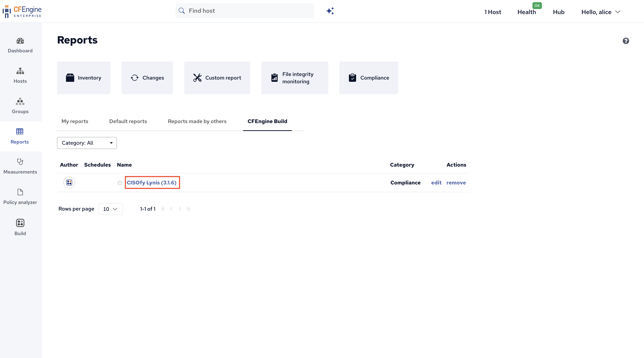Open Measurements stethoscope icon
The width and height of the screenshot is (644, 358).
20,162
